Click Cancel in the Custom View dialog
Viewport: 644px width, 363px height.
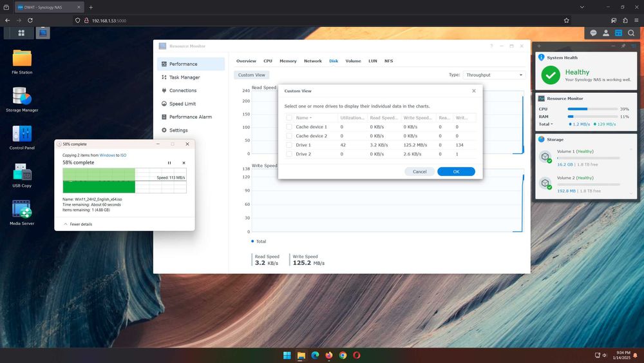[x=419, y=172]
